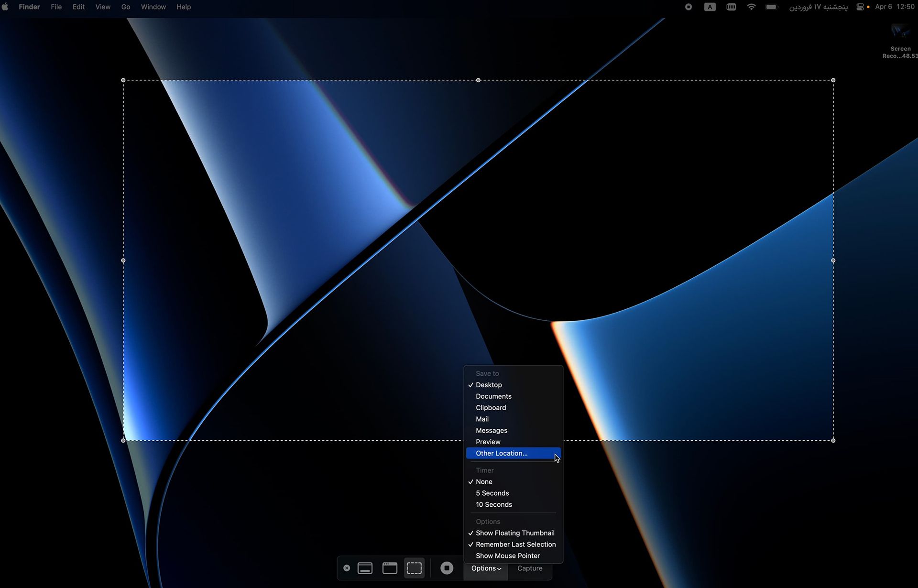Open the View menu
This screenshot has height=588, width=918.
103,7
